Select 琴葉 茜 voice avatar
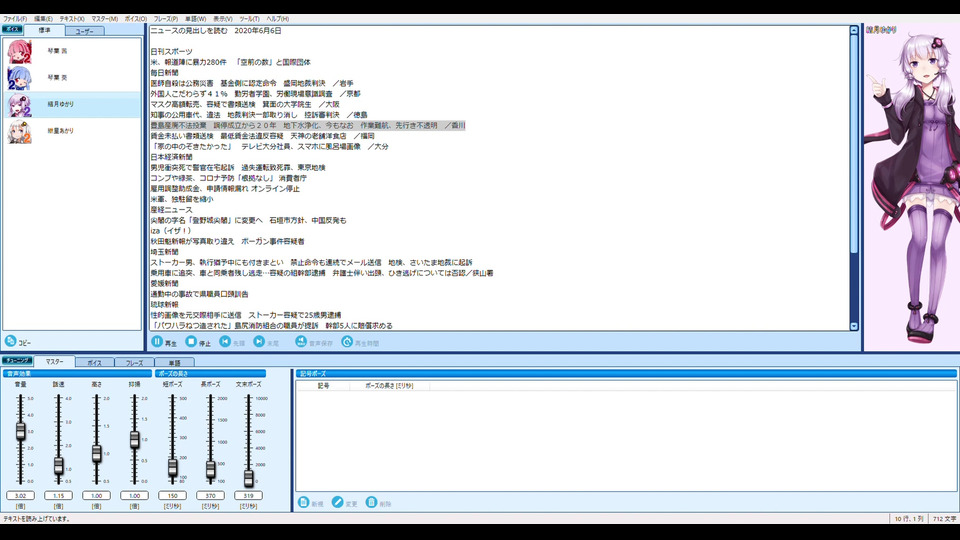Viewport: 960px width, 540px height. (19, 51)
